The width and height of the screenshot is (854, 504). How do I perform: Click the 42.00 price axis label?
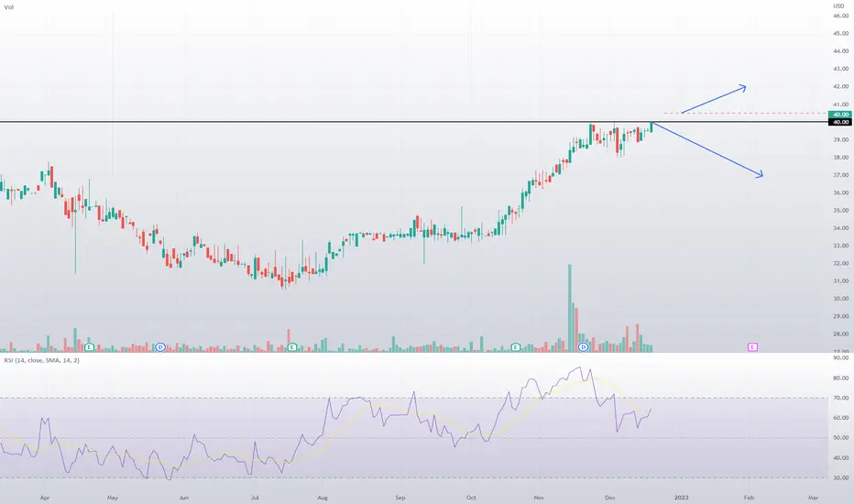[840, 87]
